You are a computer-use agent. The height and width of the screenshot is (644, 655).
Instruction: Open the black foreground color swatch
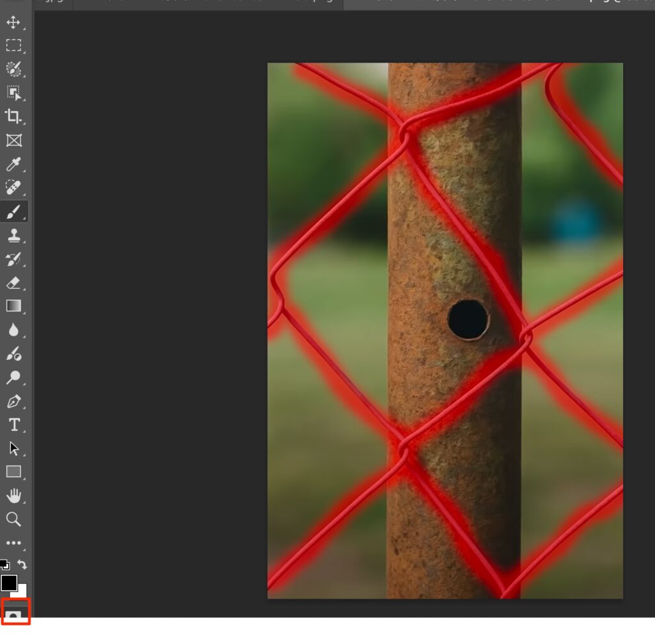coord(8,583)
